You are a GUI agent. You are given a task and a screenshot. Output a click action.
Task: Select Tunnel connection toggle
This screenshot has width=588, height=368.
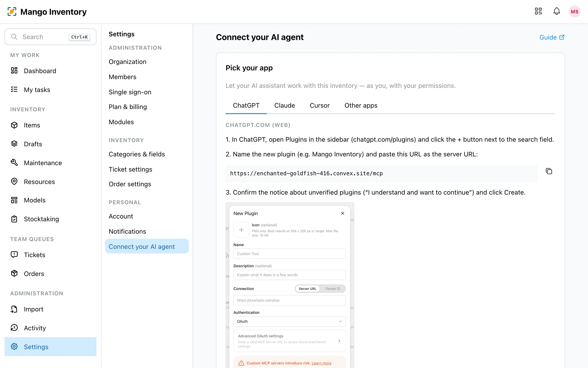point(332,289)
